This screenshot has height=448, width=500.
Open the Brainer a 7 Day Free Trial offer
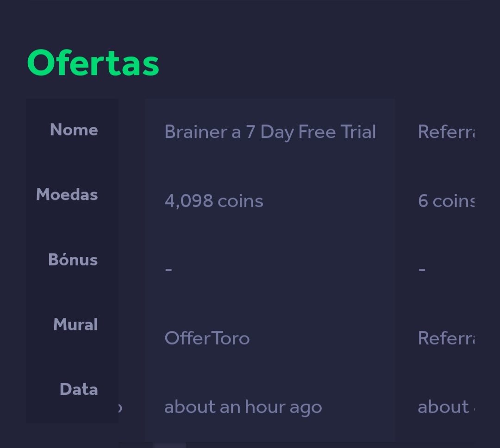coord(270,132)
